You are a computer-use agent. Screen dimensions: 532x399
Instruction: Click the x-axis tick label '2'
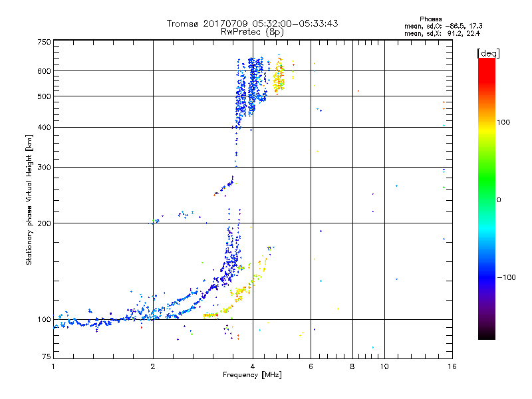click(153, 366)
